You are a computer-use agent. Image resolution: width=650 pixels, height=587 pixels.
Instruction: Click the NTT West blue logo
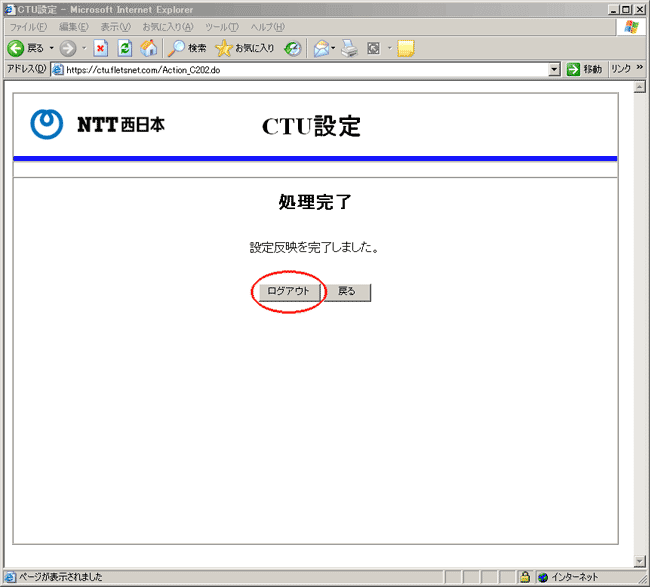47,124
